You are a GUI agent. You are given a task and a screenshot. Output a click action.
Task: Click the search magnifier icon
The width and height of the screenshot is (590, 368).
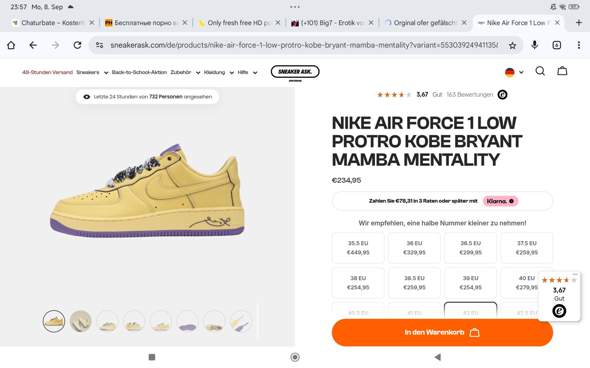(x=540, y=71)
